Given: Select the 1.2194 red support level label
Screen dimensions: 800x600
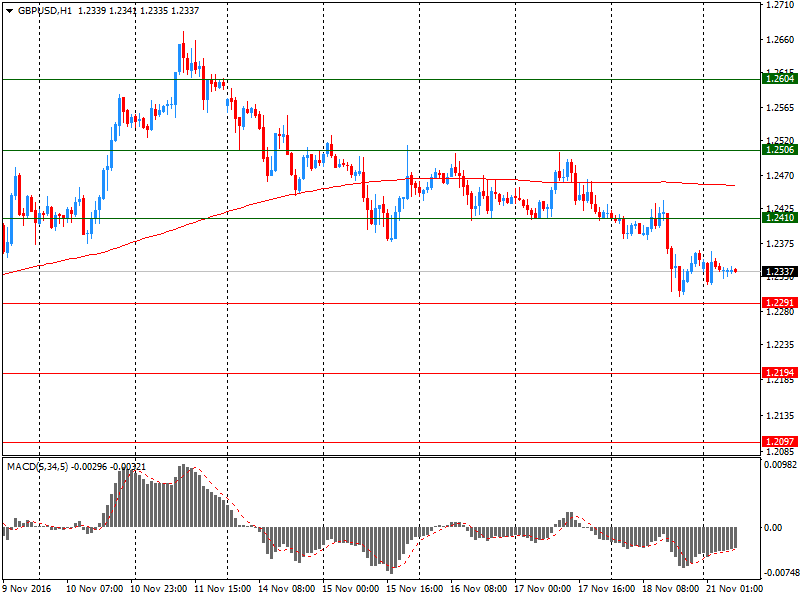Looking at the screenshot, I should click(779, 372).
